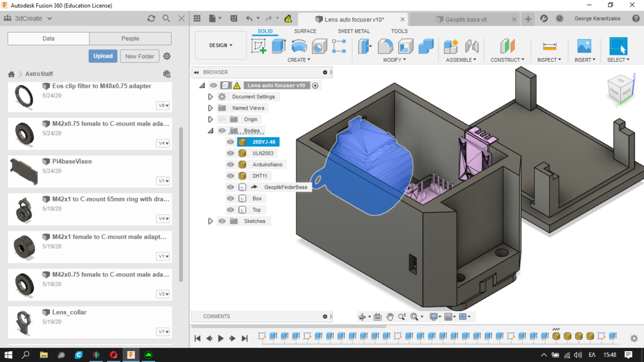Open the DESIGN workspace dropdown
The height and width of the screenshot is (362, 644).
(x=221, y=46)
